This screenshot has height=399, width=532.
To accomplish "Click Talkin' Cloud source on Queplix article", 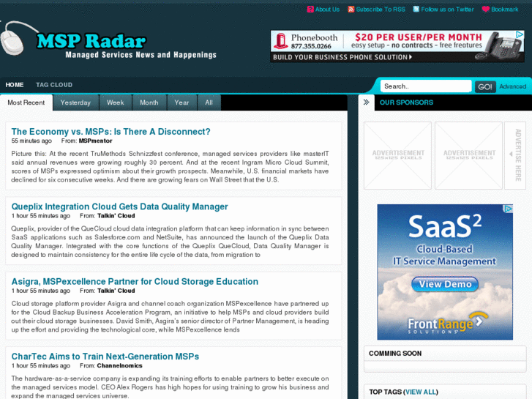I will point(116,216).
